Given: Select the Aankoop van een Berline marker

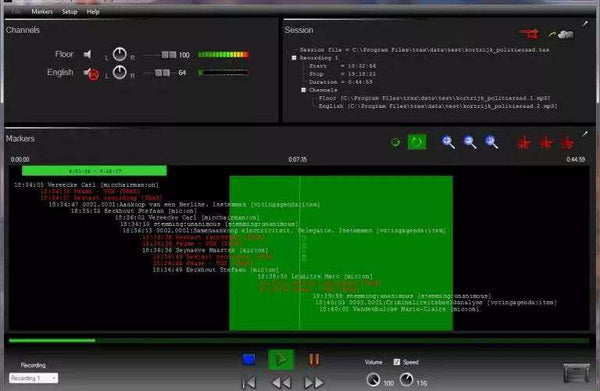Looking at the screenshot, I should 184,205.
